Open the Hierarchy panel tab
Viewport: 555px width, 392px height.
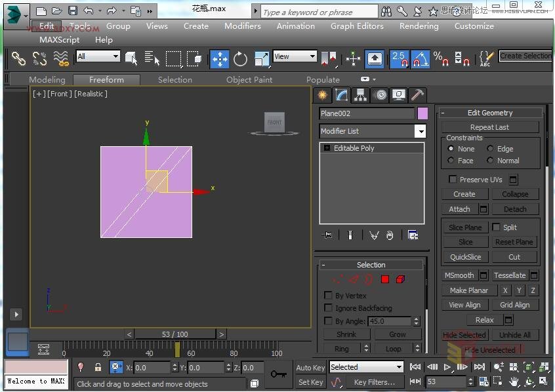click(360, 95)
